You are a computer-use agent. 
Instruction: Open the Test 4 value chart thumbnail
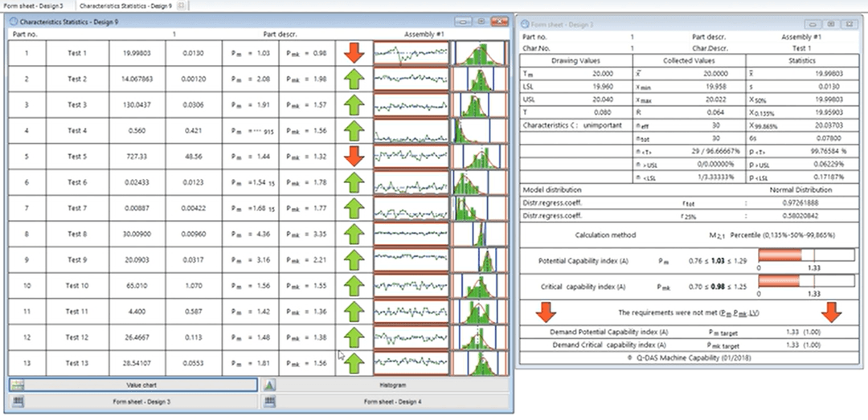coord(411,131)
